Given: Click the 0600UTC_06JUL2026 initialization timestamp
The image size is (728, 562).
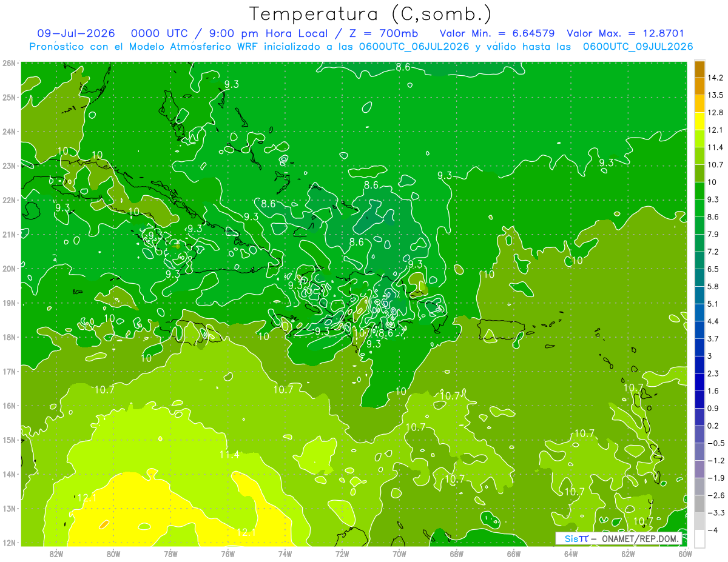Looking at the screenshot, I should [414, 47].
